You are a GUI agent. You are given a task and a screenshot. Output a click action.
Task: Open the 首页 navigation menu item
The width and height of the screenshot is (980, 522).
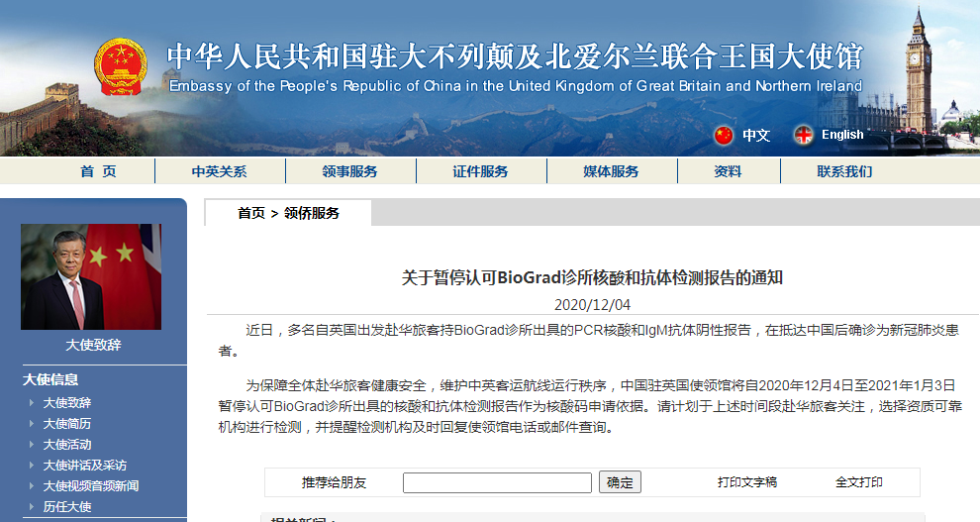coord(98,171)
